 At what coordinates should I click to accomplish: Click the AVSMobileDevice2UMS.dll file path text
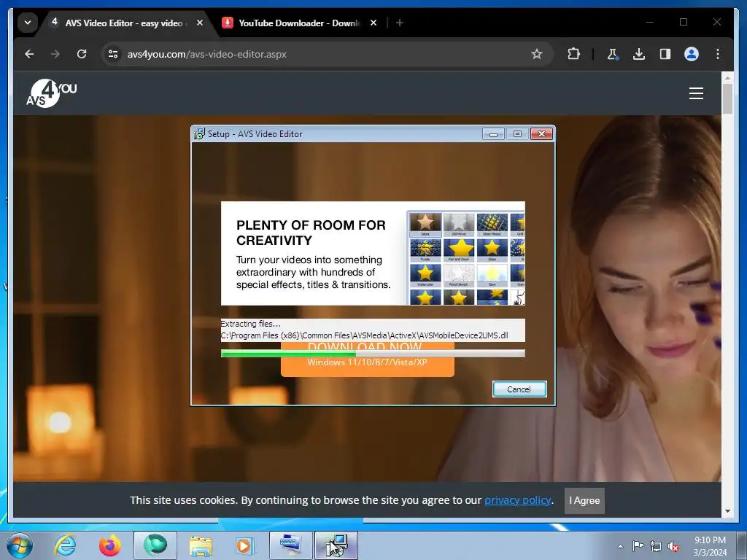pos(365,335)
